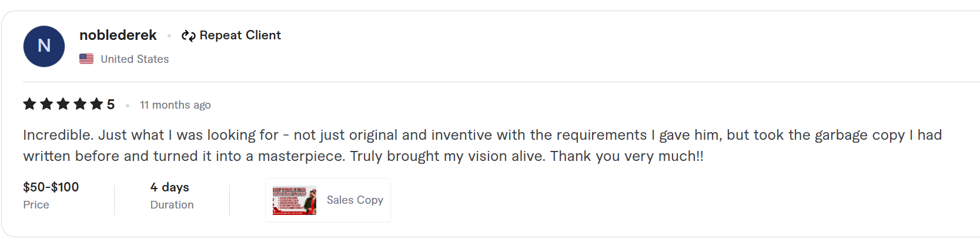This screenshot has height=249, width=980.
Task: Open the Sales Copy gig link text
Action: point(354,200)
